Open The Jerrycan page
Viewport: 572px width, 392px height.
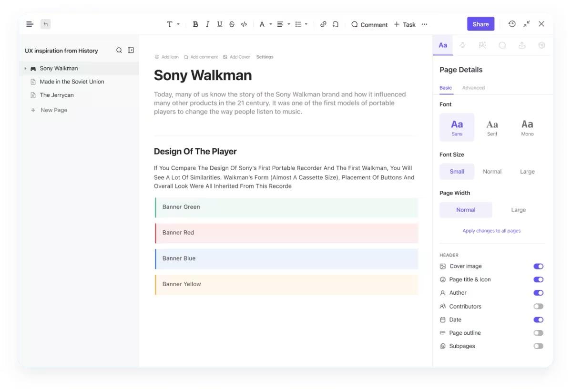(57, 95)
